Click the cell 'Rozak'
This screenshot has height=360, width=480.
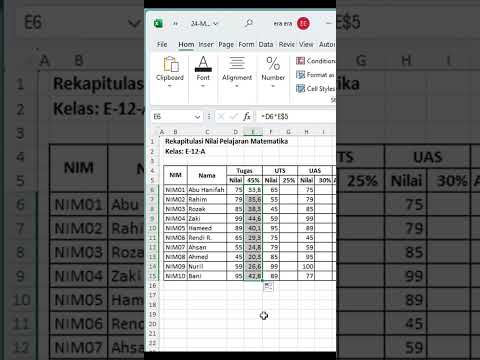point(207,209)
